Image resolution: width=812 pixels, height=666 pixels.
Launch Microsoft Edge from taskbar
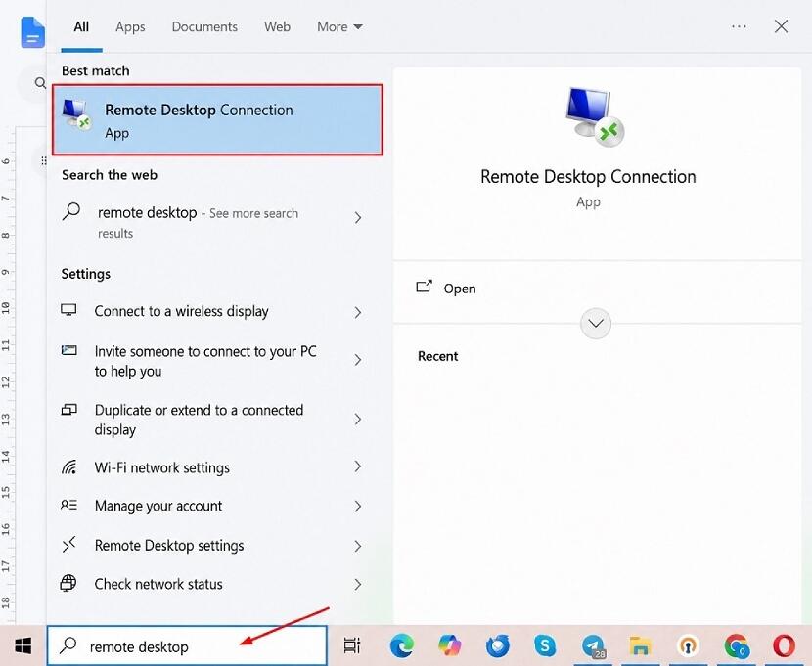(402, 645)
